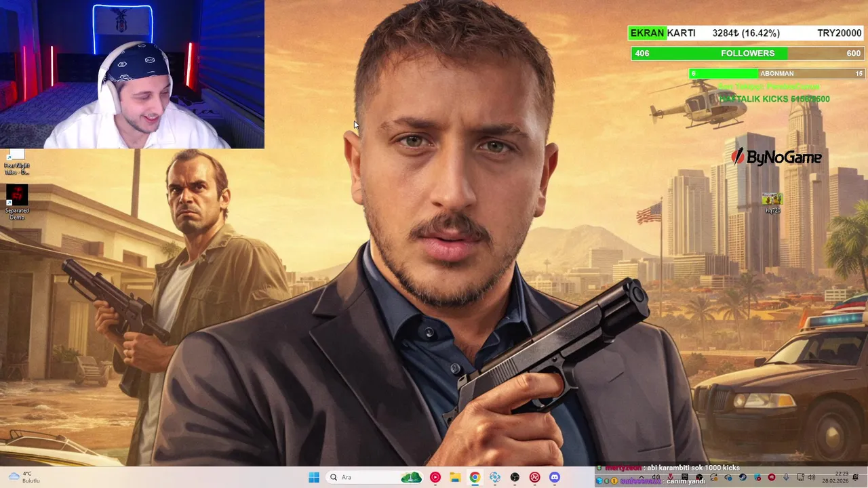Open the volume speaker tray icon
Screen dimensions: 868x488
point(812,477)
